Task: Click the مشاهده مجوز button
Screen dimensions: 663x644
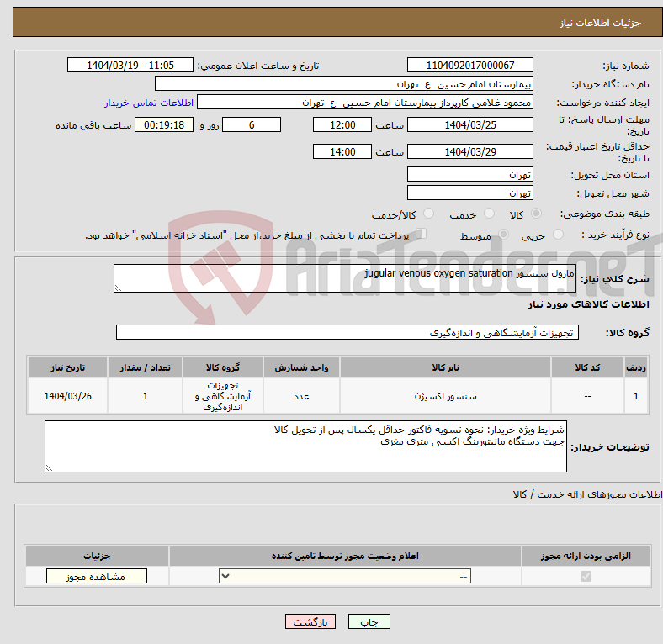Action: [97, 577]
